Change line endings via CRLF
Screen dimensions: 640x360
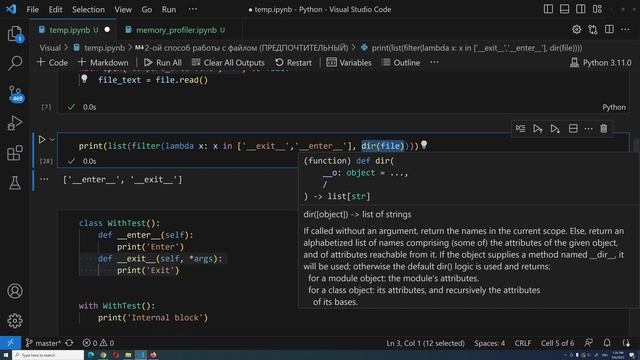pyautogui.click(x=522, y=343)
